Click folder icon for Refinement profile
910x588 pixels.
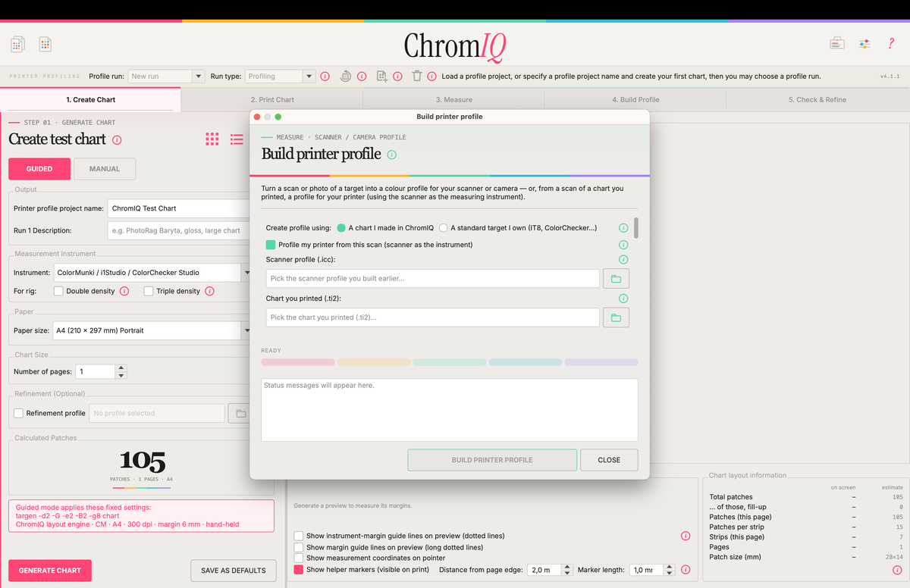(240, 414)
